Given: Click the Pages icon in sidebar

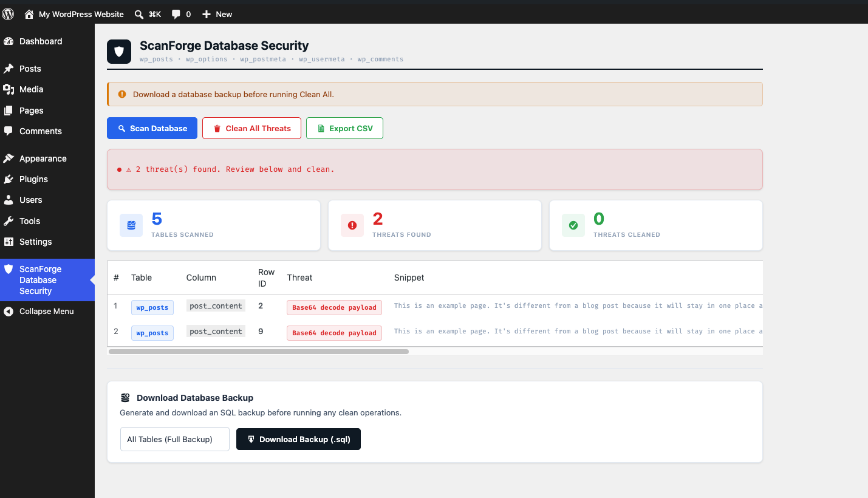Looking at the screenshot, I should (9, 111).
